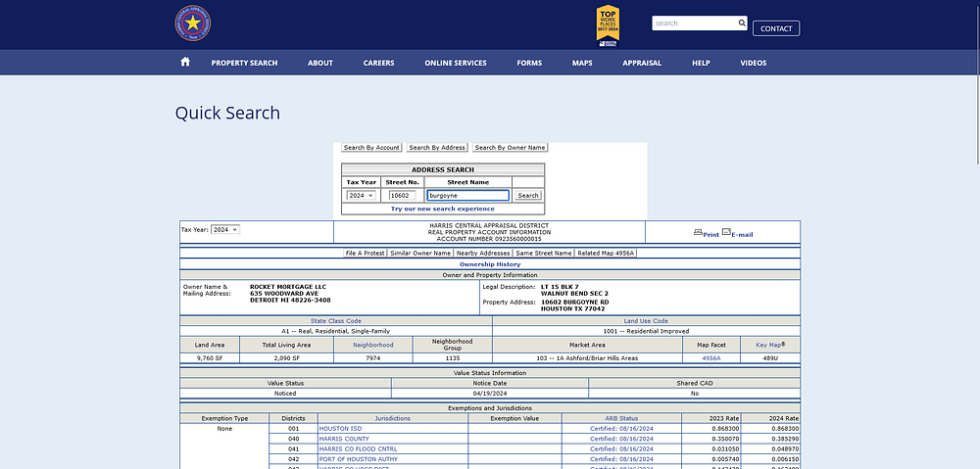Open the PROPERTY SEARCH menu
This screenshot has height=469, width=980.
coord(244,63)
